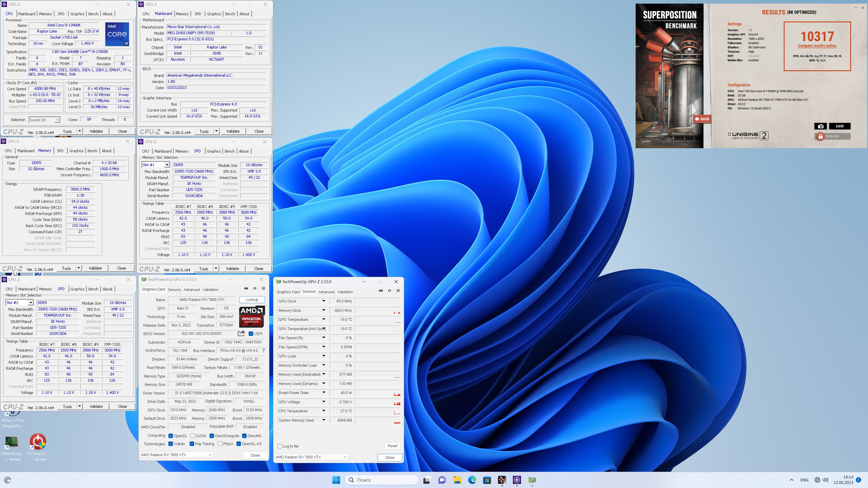This screenshot has width=868, height=488.
Task: Click the volume speaker tray icon
Action: point(825,480)
